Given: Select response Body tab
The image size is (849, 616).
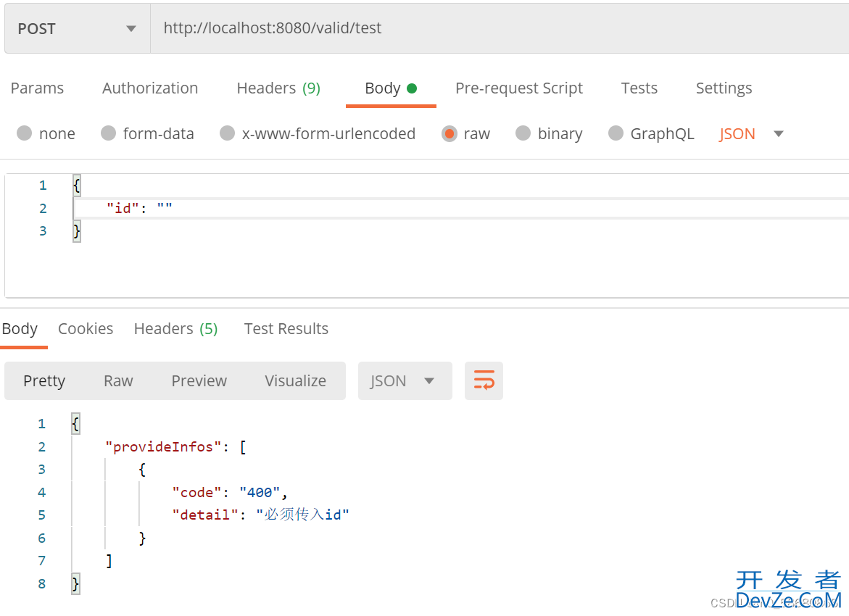Looking at the screenshot, I should (20, 329).
